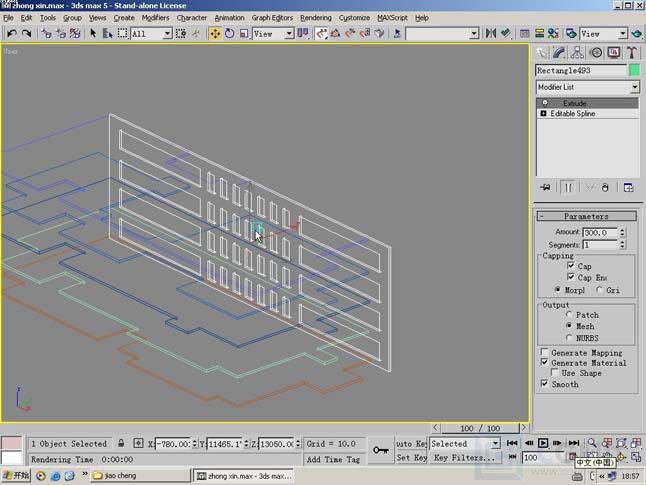Click the Rectangle493 object name field

tap(581, 70)
